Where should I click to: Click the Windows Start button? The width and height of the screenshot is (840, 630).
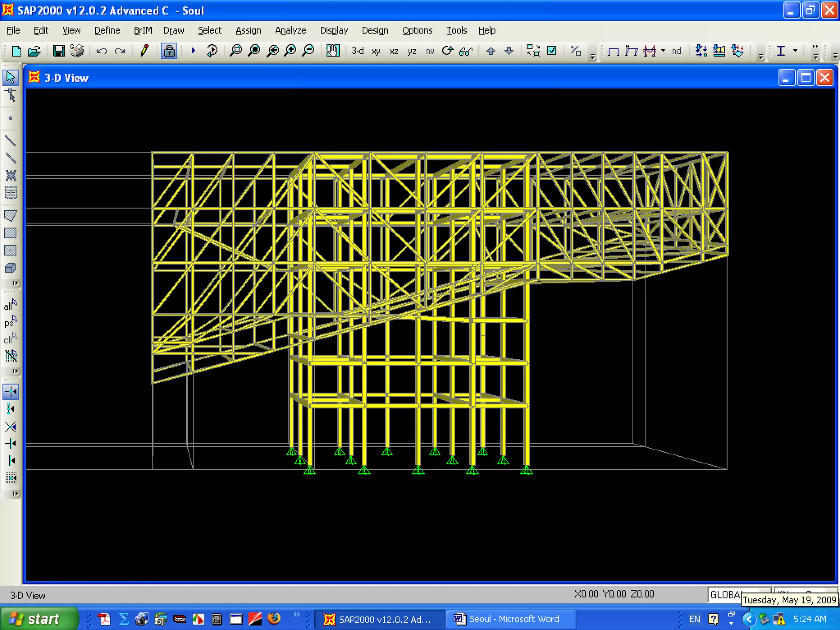pos(39,619)
